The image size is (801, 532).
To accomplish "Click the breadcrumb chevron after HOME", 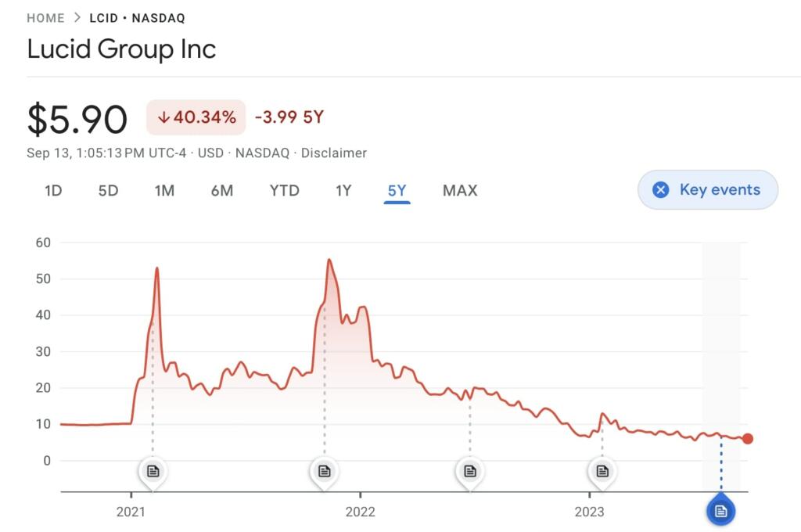I will [77, 18].
